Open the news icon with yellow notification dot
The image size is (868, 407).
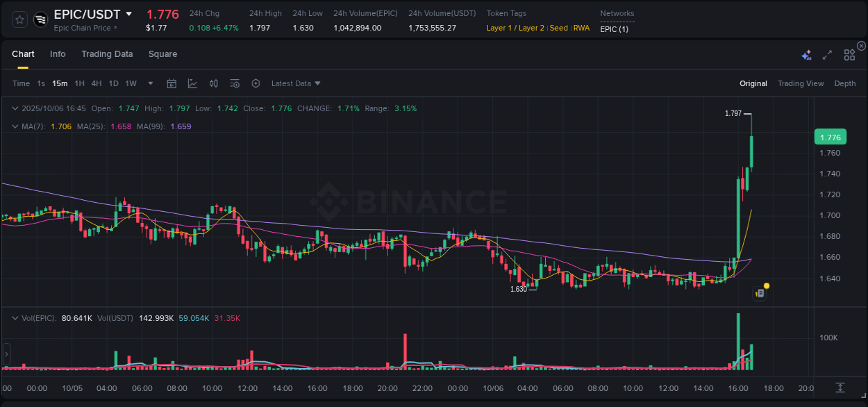pos(760,292)
